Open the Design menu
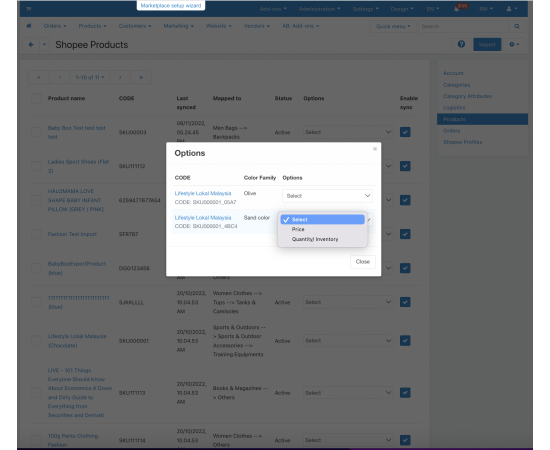Image resolution: width=550 pixels, height=450 pixels. tap(402, 9)
